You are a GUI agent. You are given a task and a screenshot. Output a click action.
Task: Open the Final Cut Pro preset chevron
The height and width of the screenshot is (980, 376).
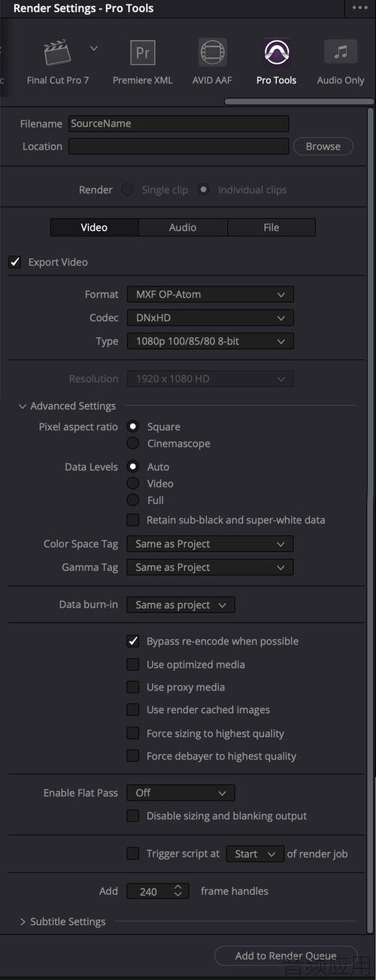[94, 48]
